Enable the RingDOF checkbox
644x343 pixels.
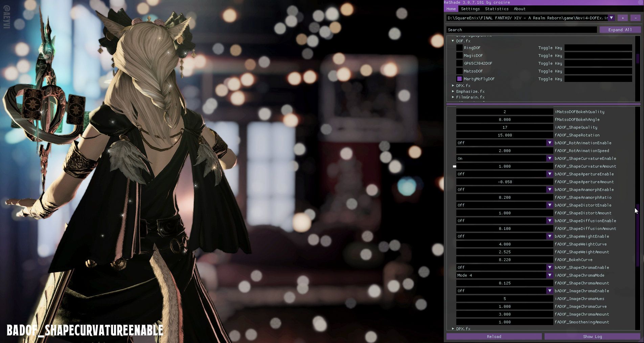(x=459, y=48)
